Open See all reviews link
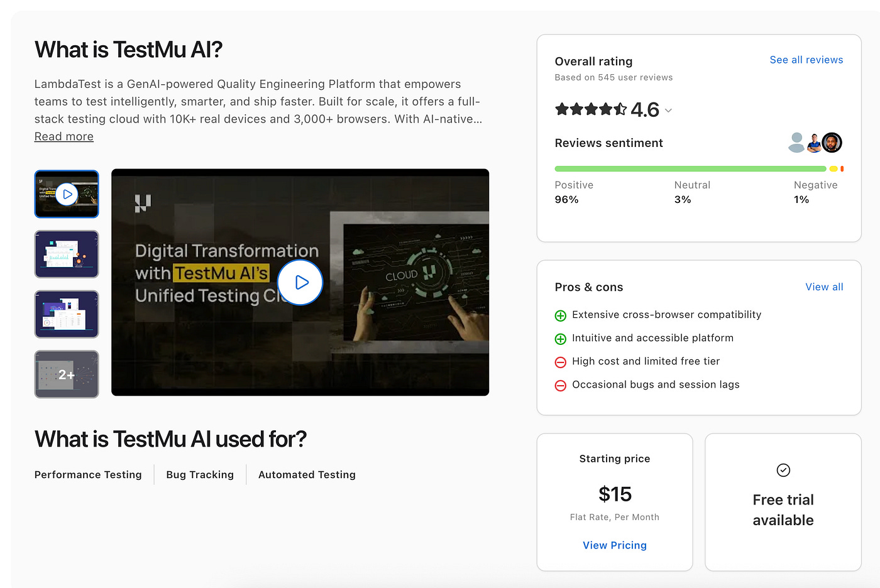880x588 pixels. coord(806,60)
